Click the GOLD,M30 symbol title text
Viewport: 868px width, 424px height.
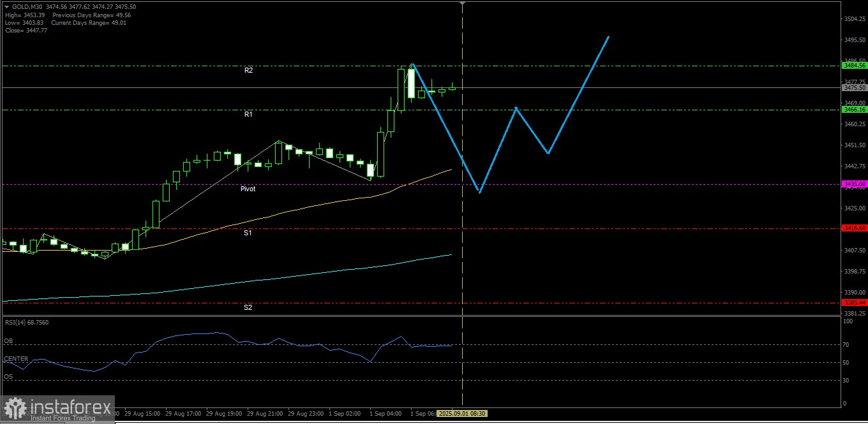(x=27, y=6)
